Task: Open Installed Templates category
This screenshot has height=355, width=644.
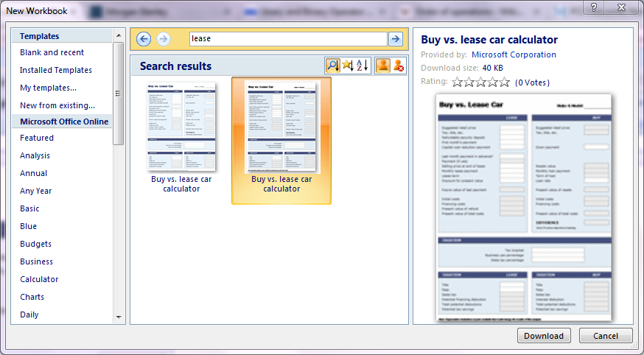Action: 56,70
